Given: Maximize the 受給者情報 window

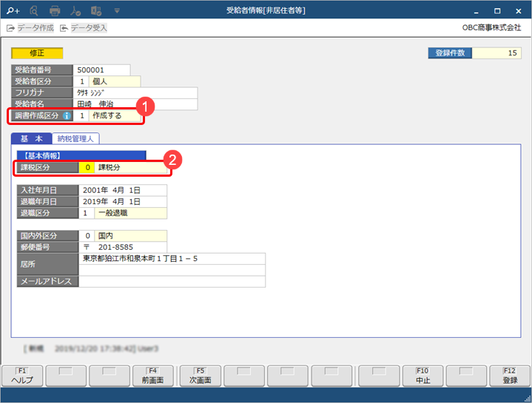Looking at the screenshot, I should [497, 11].
